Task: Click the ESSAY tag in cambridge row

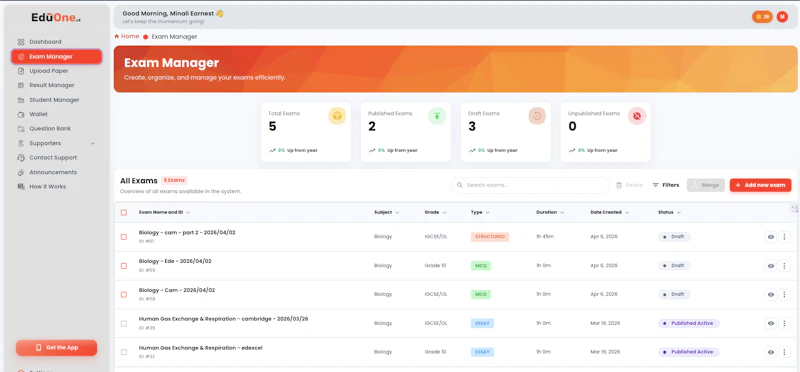Action: pos(482,323)
